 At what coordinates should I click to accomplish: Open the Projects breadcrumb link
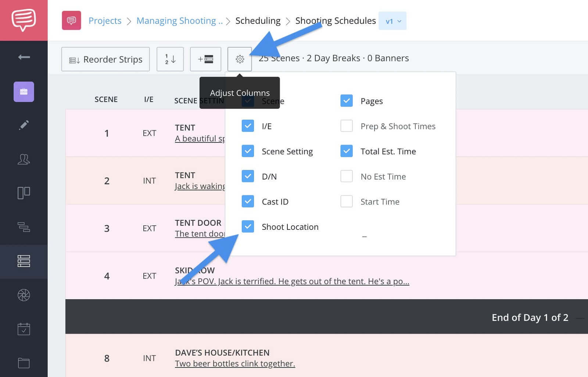105,21
